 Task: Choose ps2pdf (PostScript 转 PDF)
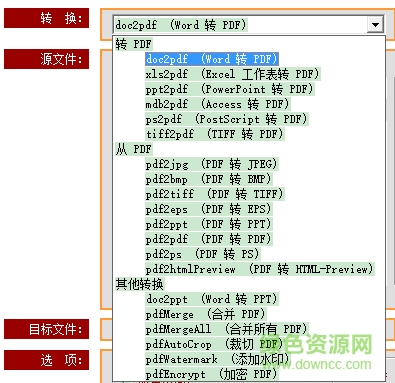coord(227,119)
